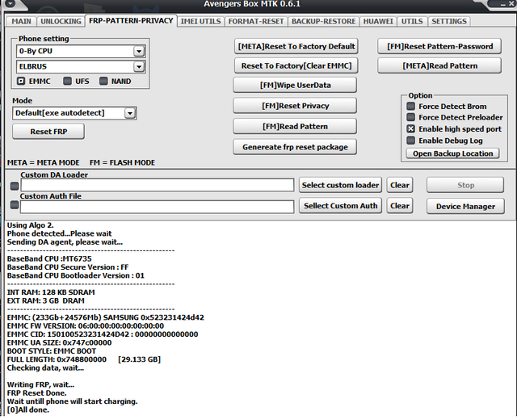Click the Select custom loader button
Screen dimensions: 517x420
(x=340, y=185)
